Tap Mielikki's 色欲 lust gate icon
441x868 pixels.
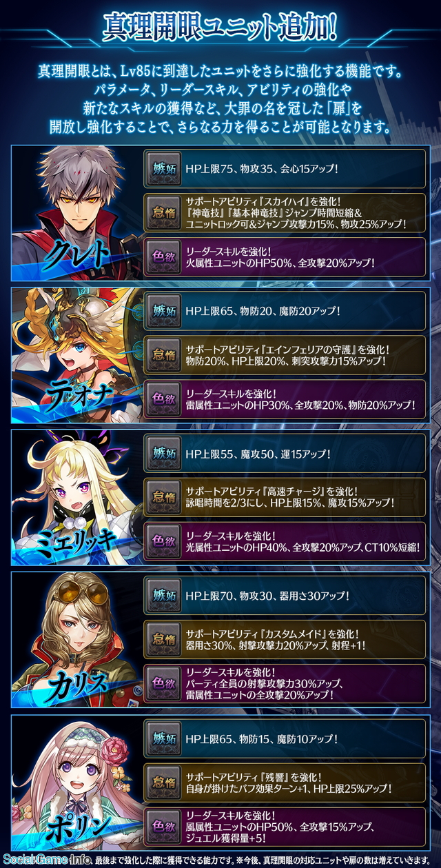[x=165, y=541]
